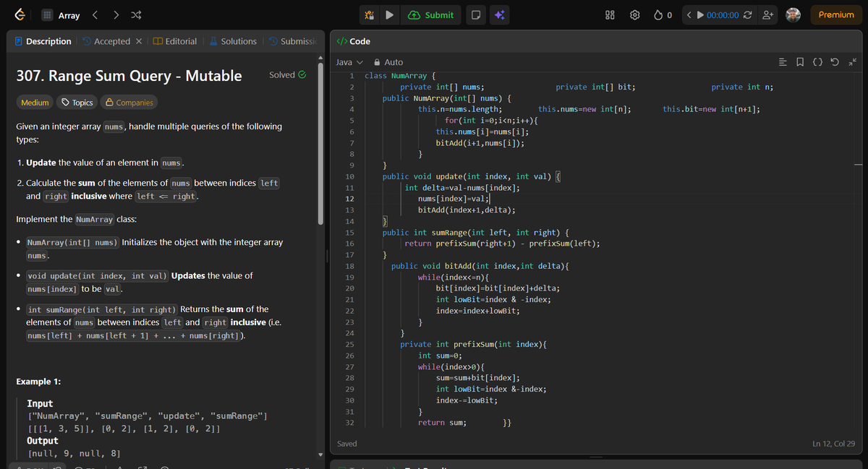Screen dimensions: 868x469
Task: Click the problem title 307. Range Sum Query - Mutable
Action: pyautogui.click(x=129, y=76)
